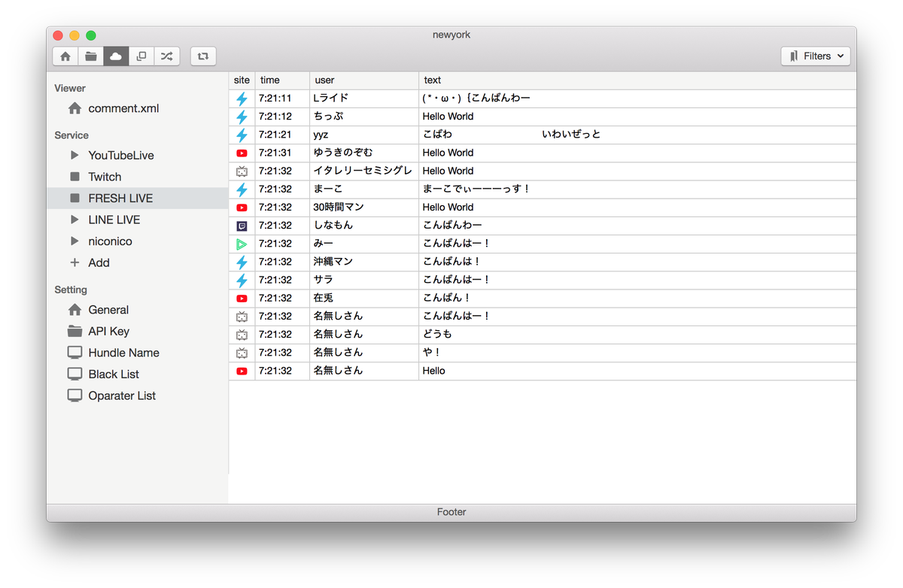Select LINE LIVE service
Viewport: 903px width, 588px height.
pyautogui.click(x=137, y=220)
